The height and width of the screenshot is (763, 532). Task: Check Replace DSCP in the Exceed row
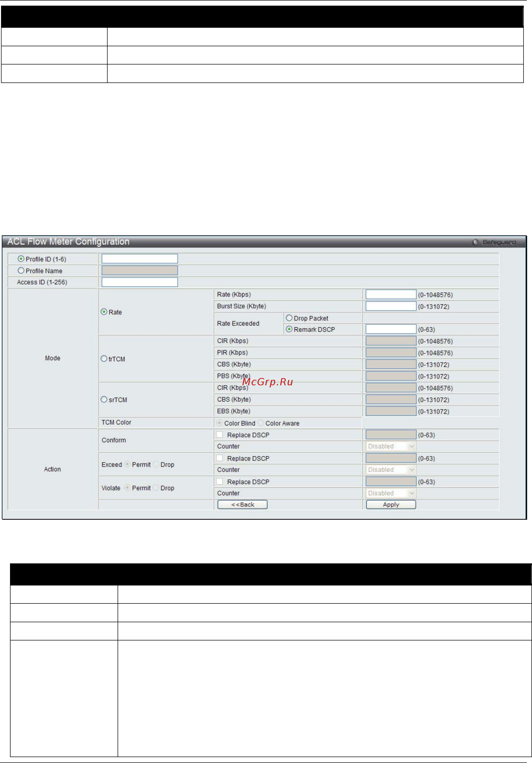point(220,458)
